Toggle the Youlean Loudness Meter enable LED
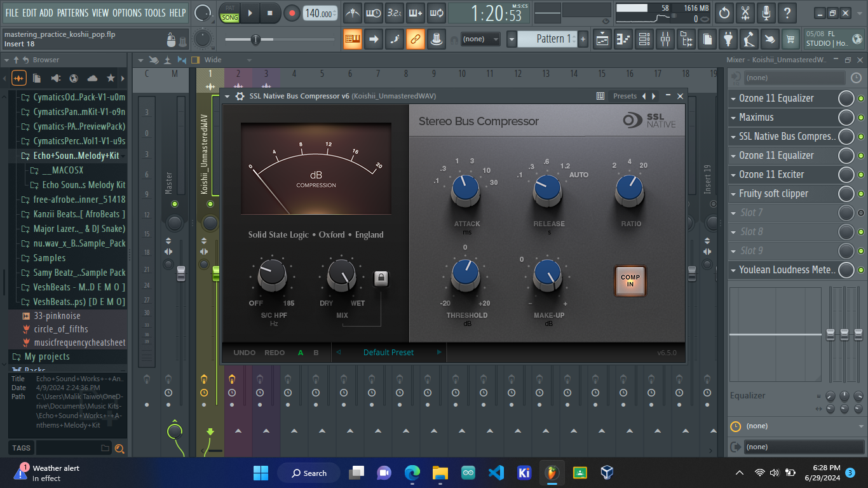Image resolution: width=868 pixels, height=488 pixels. click(x=861, y=270)
